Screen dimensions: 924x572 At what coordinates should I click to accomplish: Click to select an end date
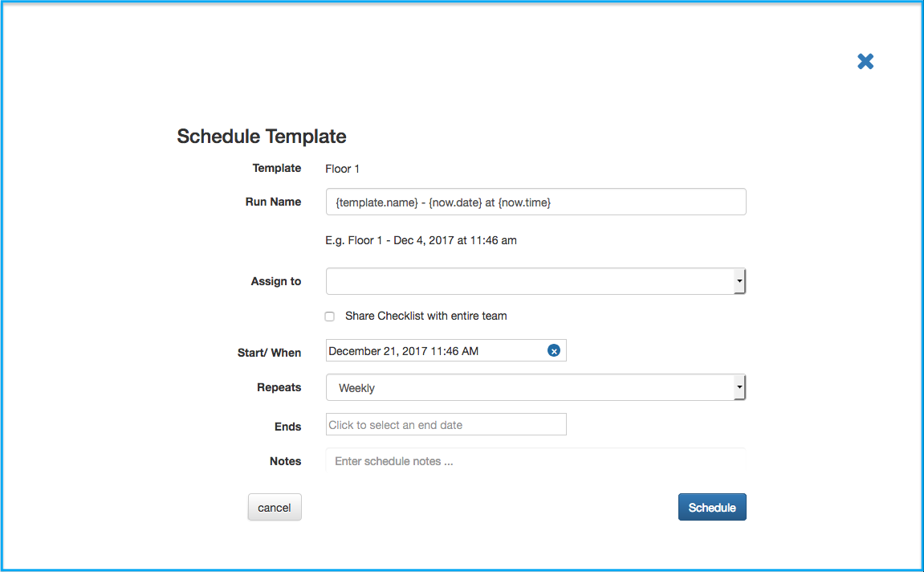446,424
